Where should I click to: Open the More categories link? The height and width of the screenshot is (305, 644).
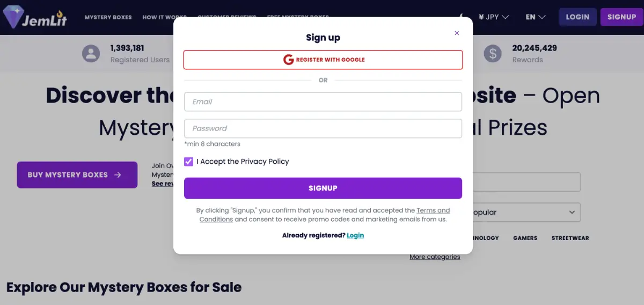(x=435, y=257)
